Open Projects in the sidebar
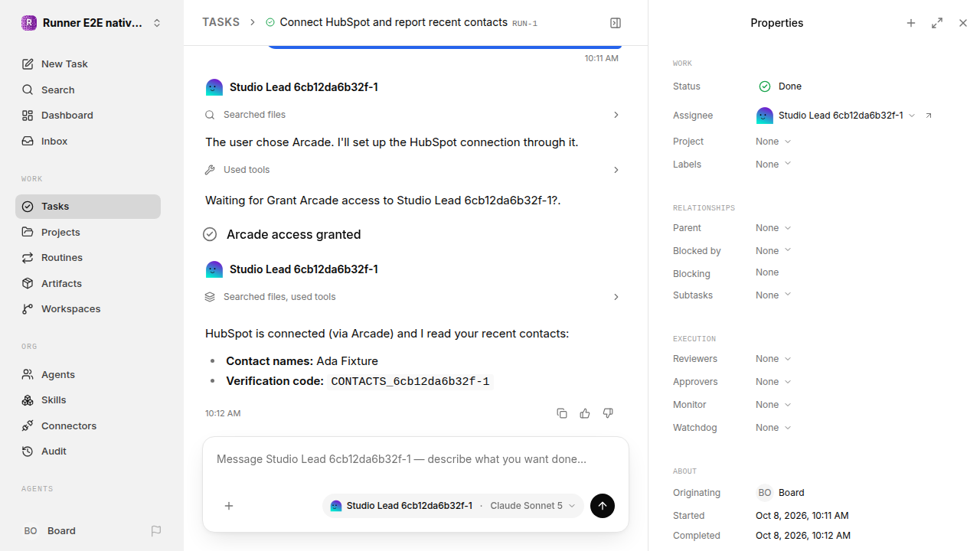This screenshot has height=551, width=980. tap(88, 232)
